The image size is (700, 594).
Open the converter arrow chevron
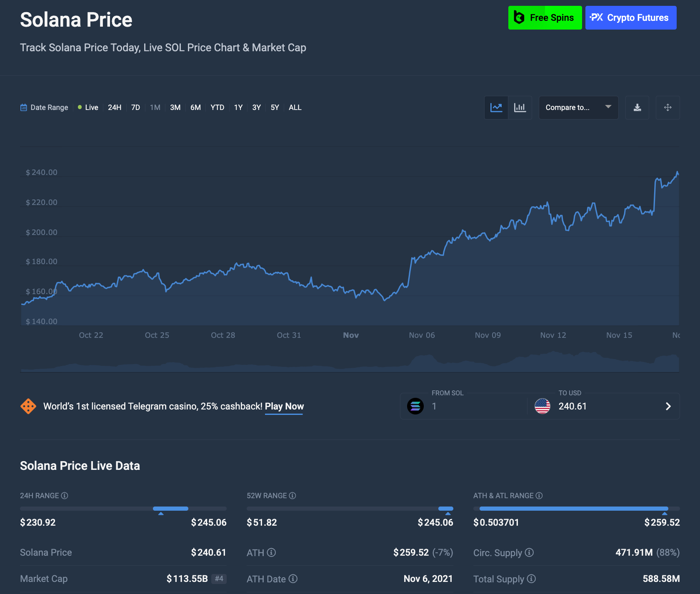tap(668, 406)
